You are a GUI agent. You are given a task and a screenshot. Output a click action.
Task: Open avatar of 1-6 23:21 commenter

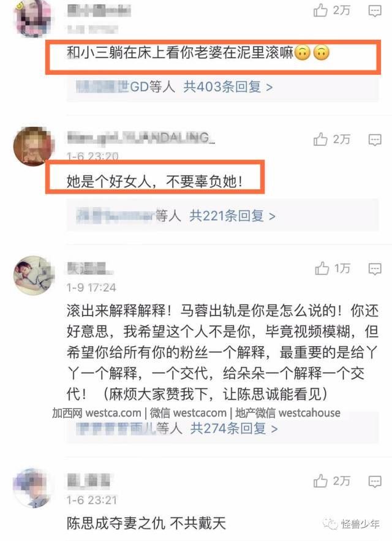pos(33,488)
